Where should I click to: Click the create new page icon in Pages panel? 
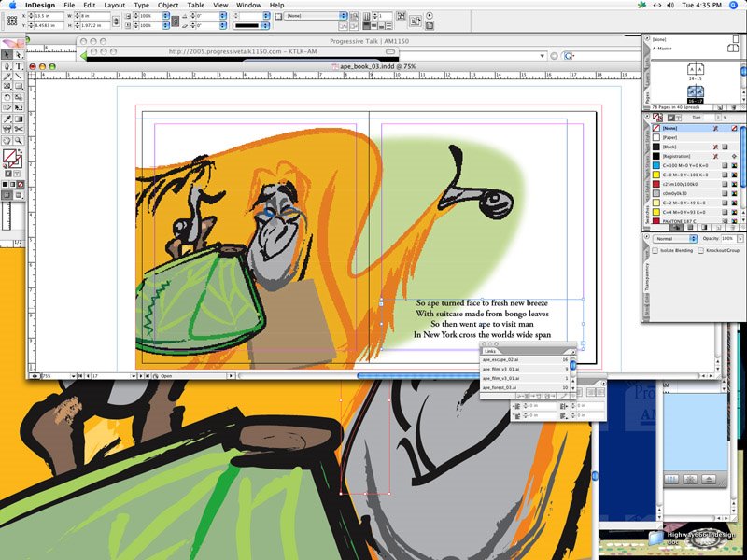click(720, 107)
